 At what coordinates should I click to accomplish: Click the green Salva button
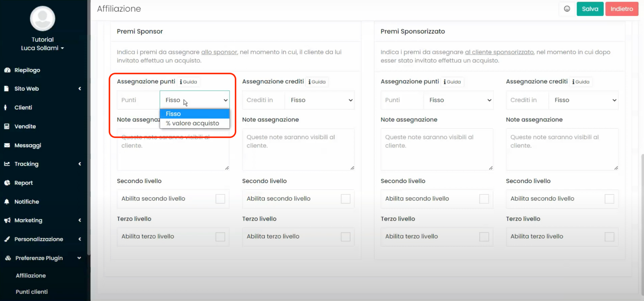[590, 9]
